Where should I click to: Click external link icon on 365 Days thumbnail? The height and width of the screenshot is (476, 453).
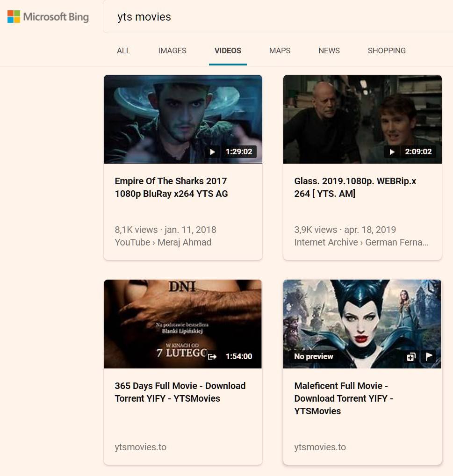pos(212,356)
